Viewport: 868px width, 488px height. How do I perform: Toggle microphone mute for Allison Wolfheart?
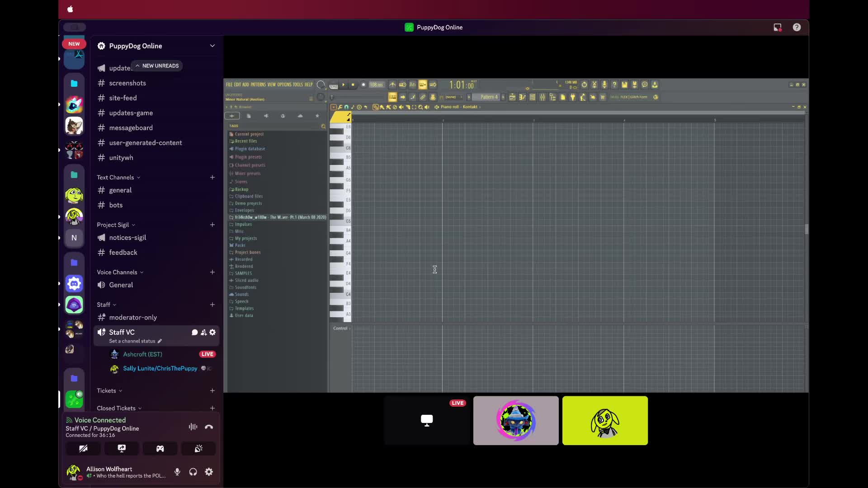tap(177, 472)
